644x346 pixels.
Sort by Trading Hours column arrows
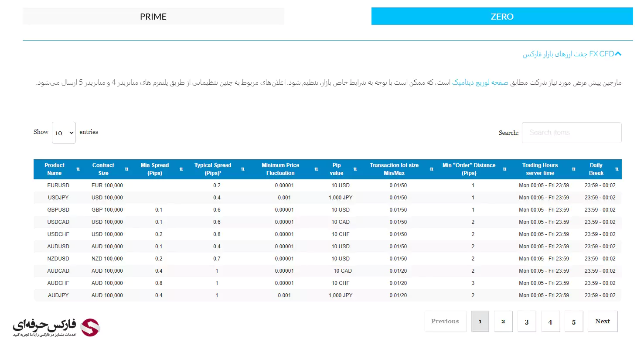point(574,169)
